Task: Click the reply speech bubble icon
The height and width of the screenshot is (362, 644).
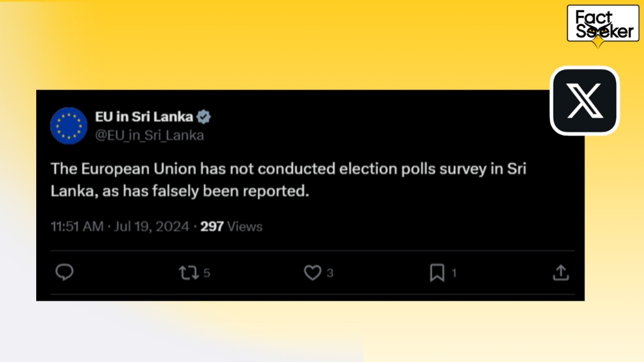Action: (64, 273)
